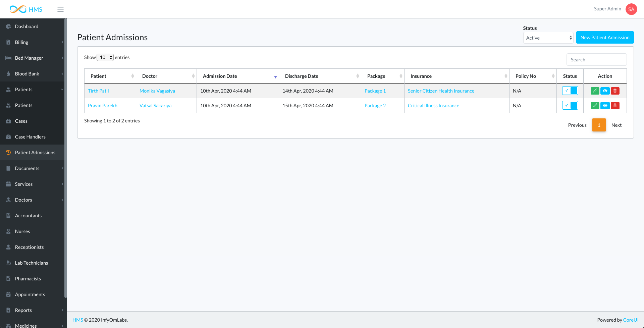View admission details with eye icon for Tirth Patil
The height and width of the screenshot is (328, 644).
tap(605, 91)
